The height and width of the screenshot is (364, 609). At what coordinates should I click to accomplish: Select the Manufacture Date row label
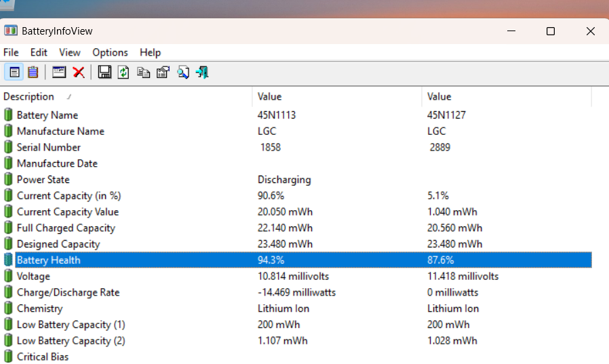click(57, 163)
